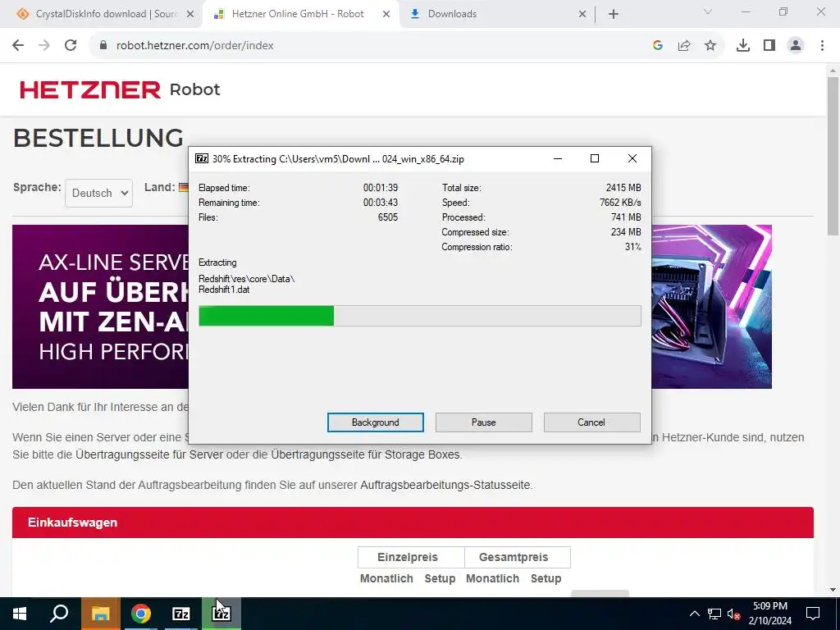Click the scrollbar down arrow
Viewport: 840px width, 630px height.
point(833,591)
